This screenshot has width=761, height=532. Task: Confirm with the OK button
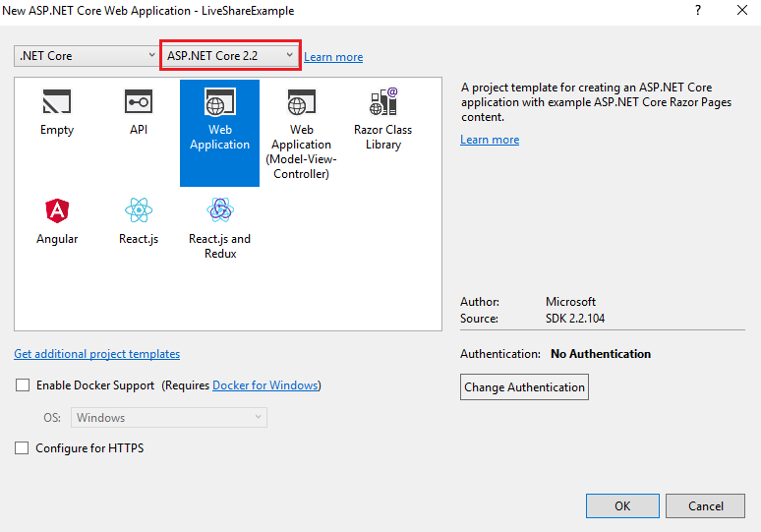pos(622,506)
